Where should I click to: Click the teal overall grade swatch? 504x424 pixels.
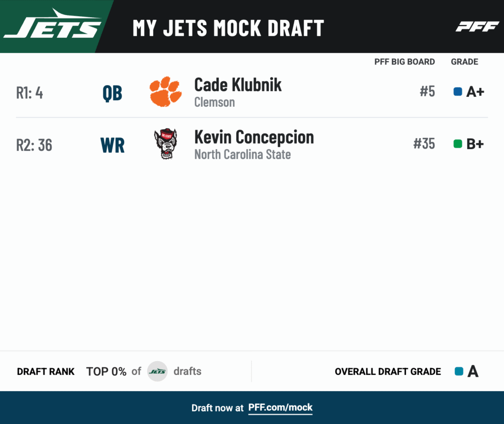[x=459, y=371]
